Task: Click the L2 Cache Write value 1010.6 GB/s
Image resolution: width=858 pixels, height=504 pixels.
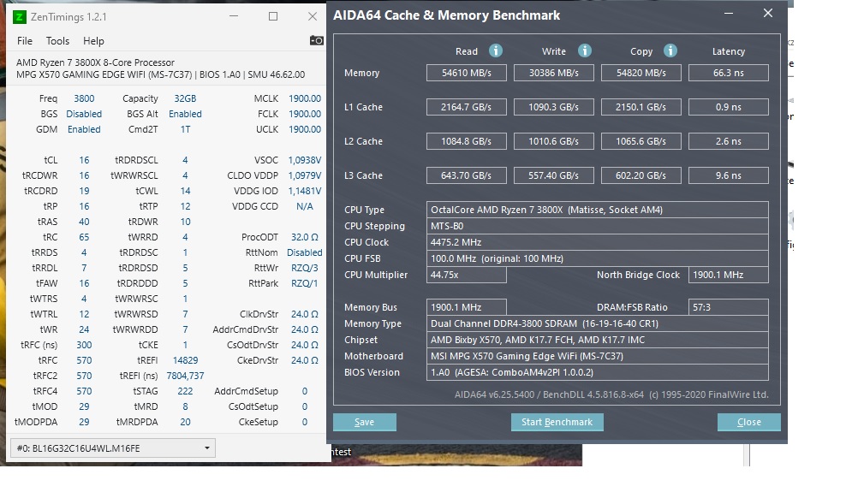Action: click(554, 141)
